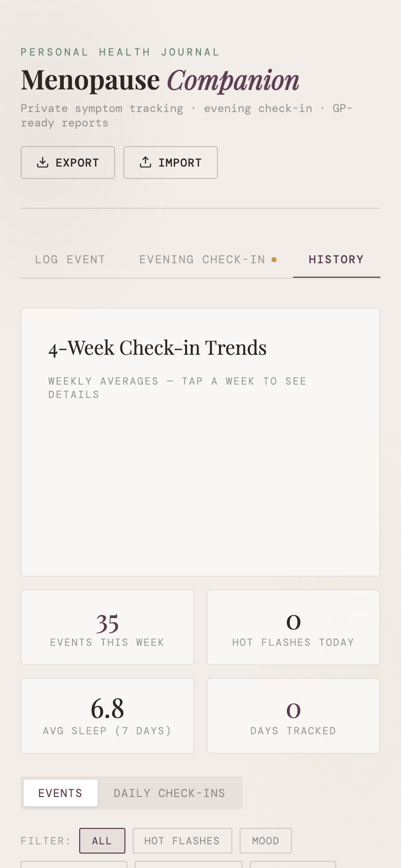This screenshot has width=401, height=868.
Task: Switch to the Log Event tab
Action: [70, 260]
